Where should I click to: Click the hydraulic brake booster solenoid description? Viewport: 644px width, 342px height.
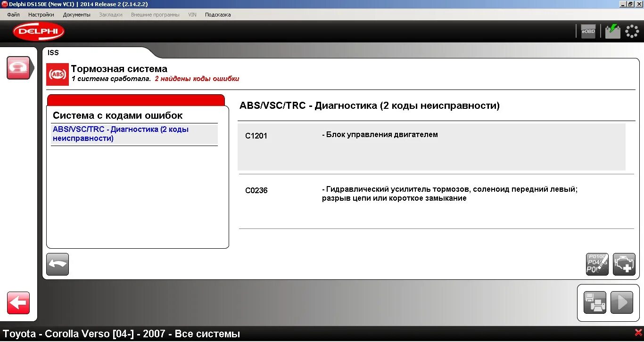coord(450,194)
